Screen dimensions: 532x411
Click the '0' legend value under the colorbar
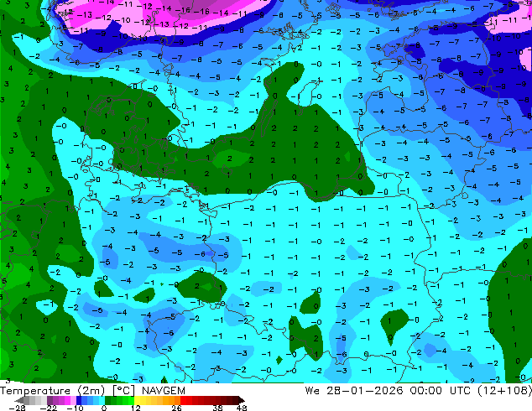pos(104,408)
